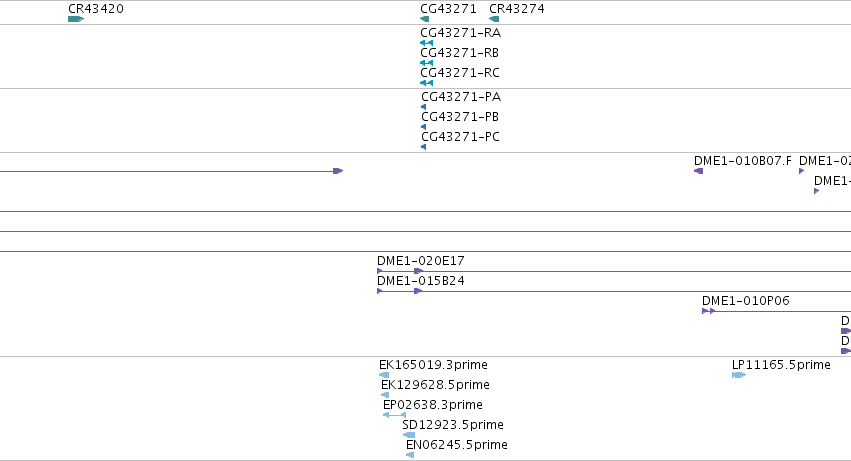Click the CG43271-RB transcript glyph

pos(427,63)
